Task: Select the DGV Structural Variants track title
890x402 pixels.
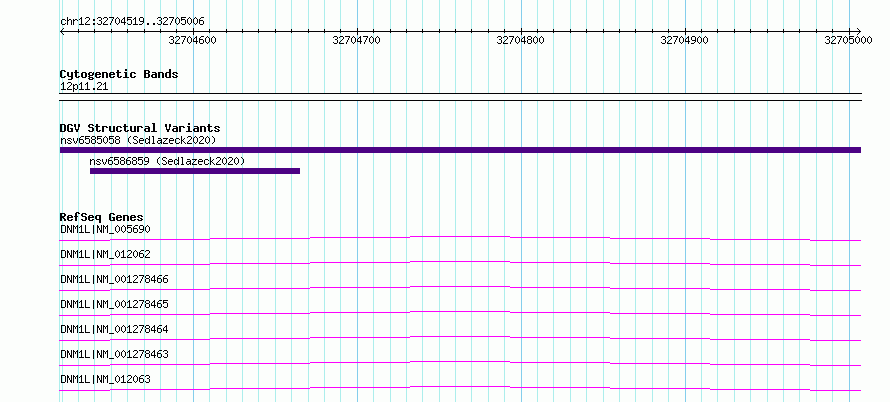Action: pyautogui.click(x=140, y=128)
